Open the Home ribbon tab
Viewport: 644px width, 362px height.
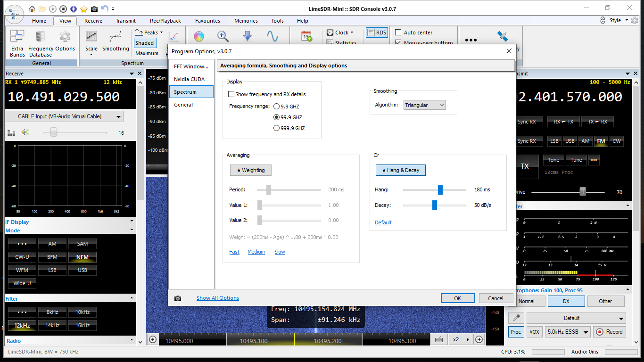[39, 21]
